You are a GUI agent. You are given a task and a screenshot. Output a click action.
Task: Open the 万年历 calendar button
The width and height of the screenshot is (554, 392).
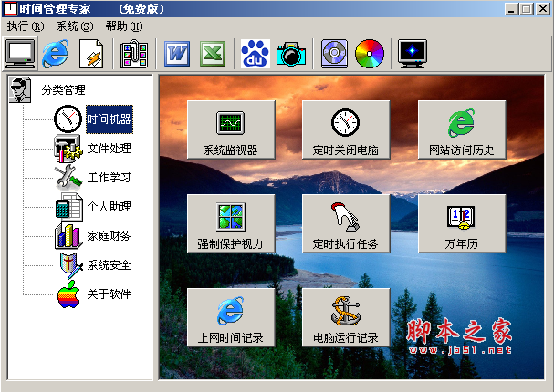pyautogui.click(x=462, y=223)
